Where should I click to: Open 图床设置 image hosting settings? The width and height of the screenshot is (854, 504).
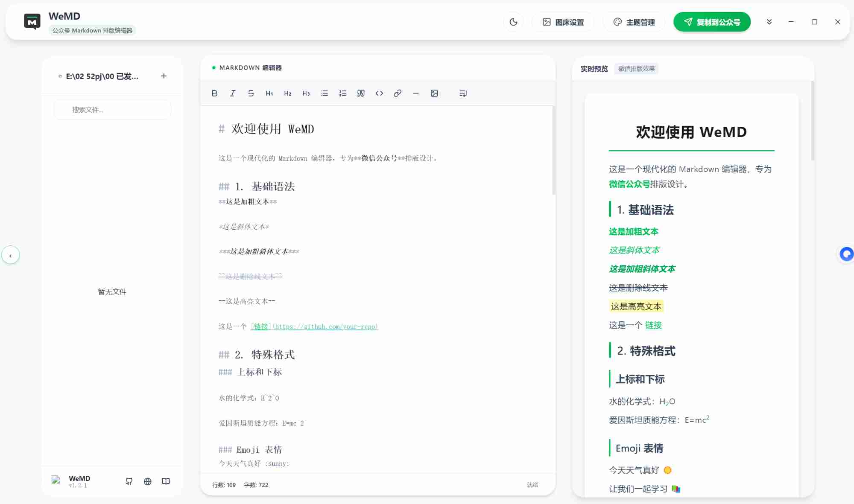coord(563,22)
